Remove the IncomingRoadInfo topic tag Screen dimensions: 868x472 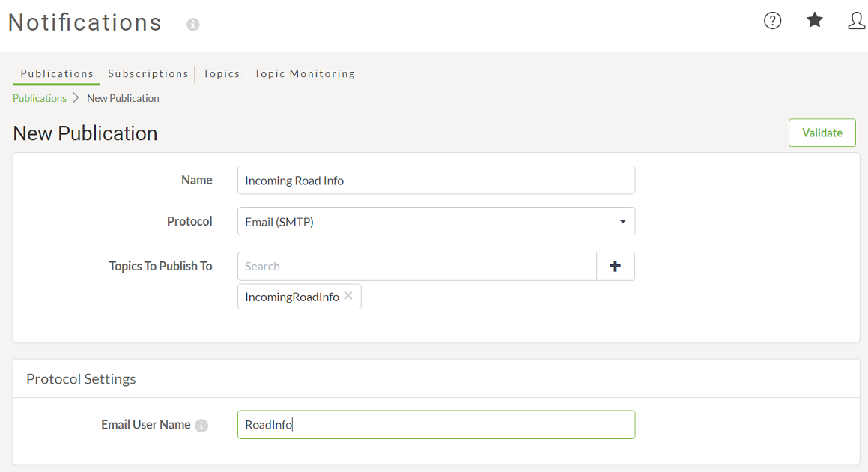click(348, 296)
